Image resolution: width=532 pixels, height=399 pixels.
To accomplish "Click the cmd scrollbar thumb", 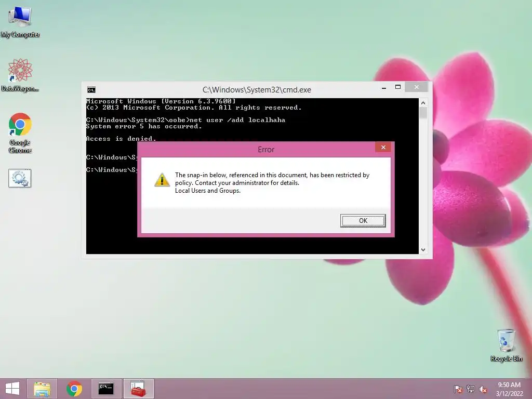I will (x=423, y=113).
